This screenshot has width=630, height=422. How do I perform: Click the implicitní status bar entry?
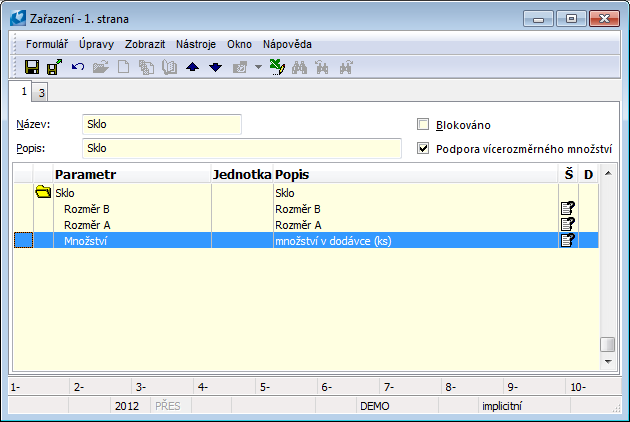524,406
